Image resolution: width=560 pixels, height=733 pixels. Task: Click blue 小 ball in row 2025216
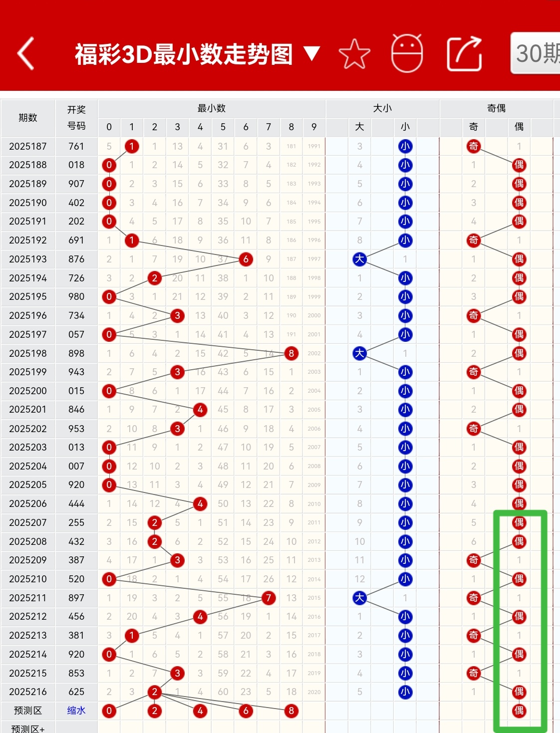405,692
